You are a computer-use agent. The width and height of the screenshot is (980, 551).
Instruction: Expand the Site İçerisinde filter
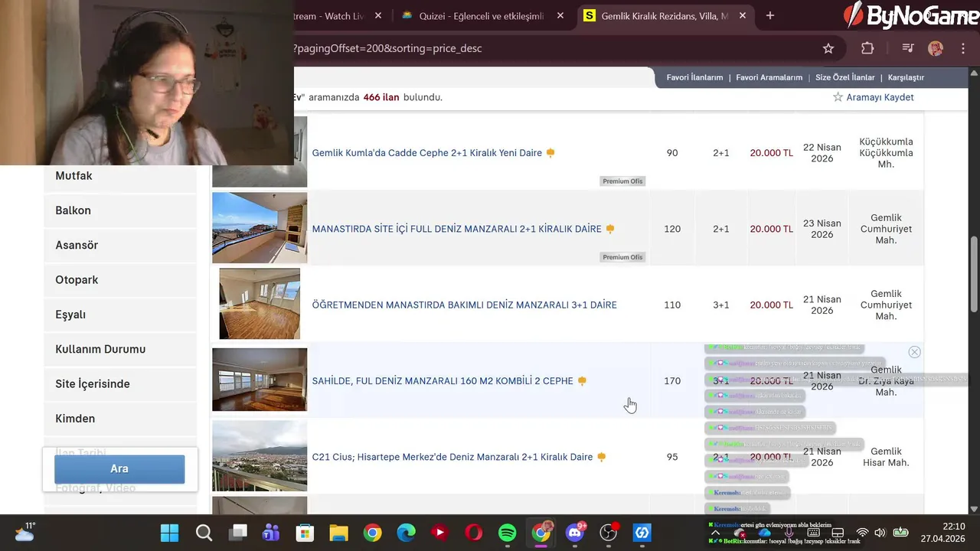(120, 384)
